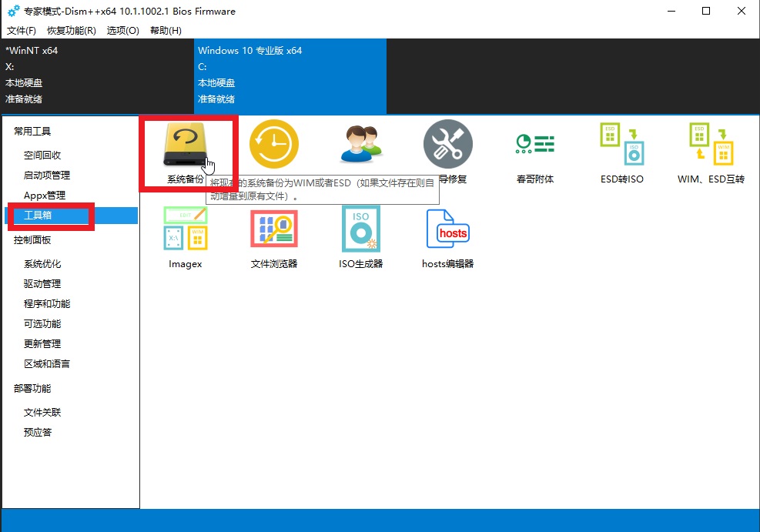Open 更新管理 in the sidebar

coord(42,344)
